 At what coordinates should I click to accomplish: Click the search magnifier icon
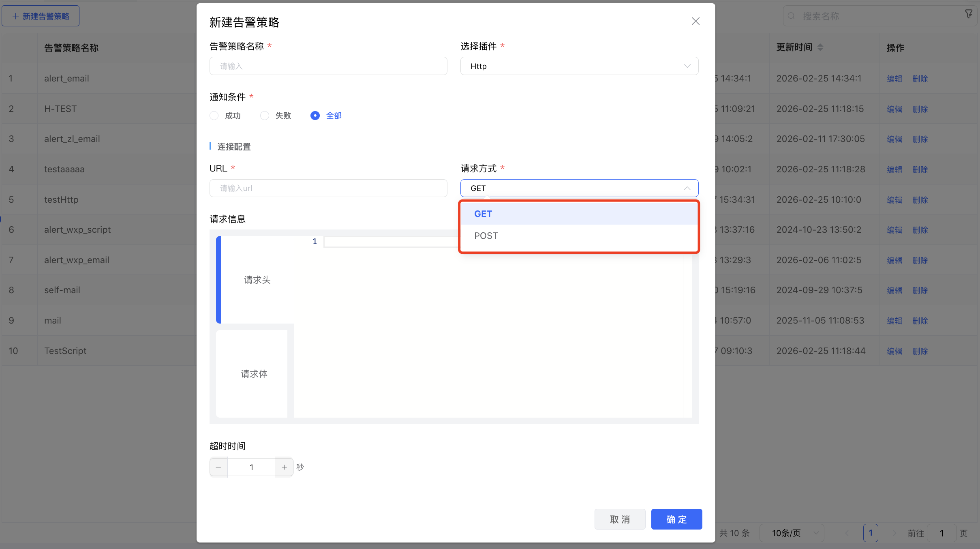click(x=792, y=16)
